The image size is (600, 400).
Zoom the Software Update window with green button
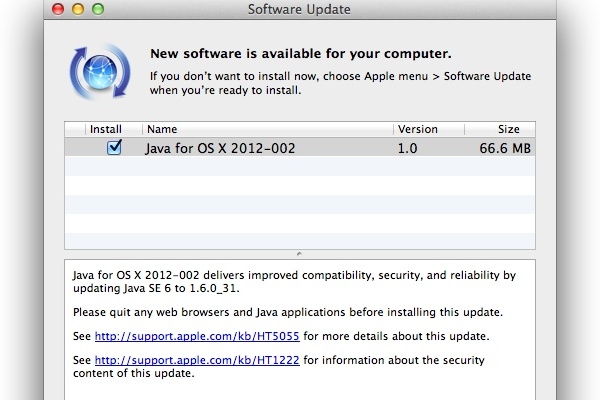coord(98,9)
